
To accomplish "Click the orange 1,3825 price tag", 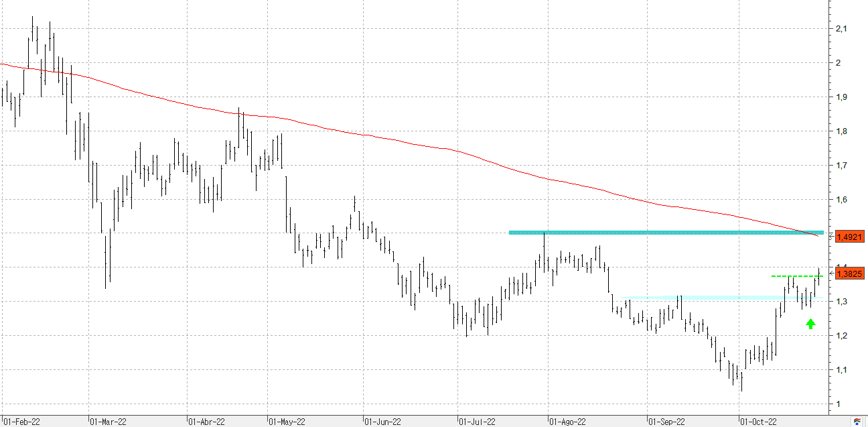I will click(x=849, y=273).
